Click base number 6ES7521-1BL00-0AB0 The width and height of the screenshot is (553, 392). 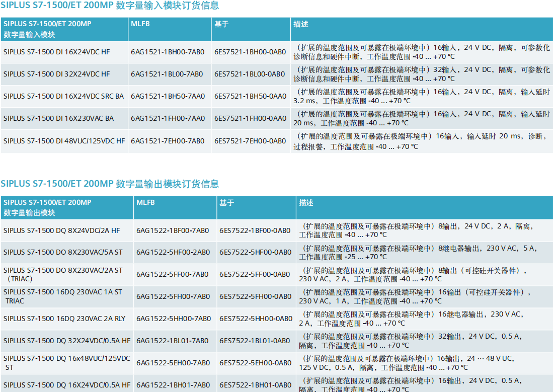[x=250, y=74]
